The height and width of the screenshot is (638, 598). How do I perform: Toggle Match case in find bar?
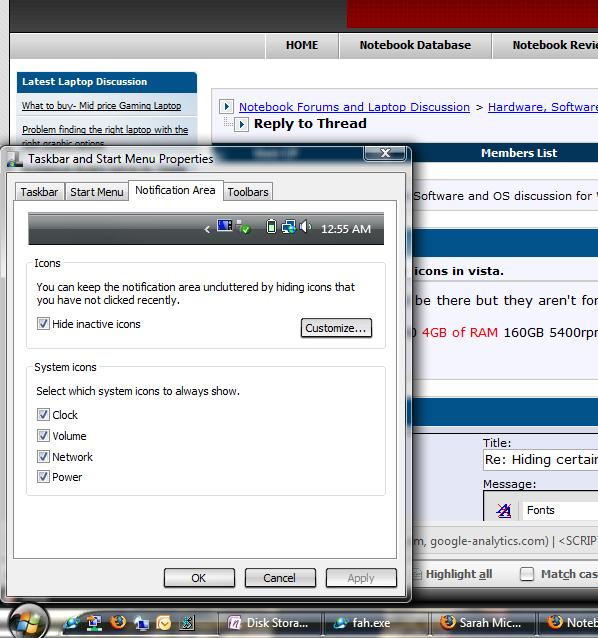[527, 574]
